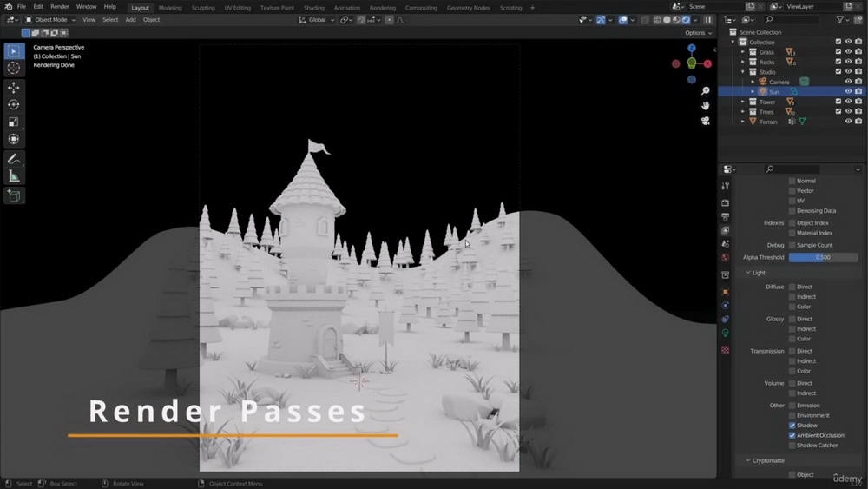Screen dimensions: 868x489
Task: Exclude the Tower collection checkbox
Action: [x=838, y=102]
